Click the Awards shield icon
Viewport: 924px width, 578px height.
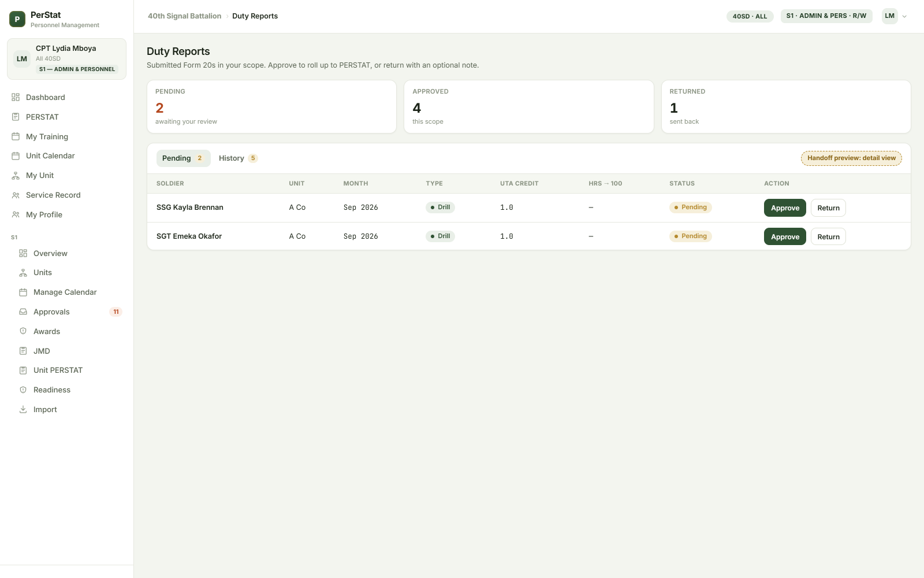(x=23, y=331)
